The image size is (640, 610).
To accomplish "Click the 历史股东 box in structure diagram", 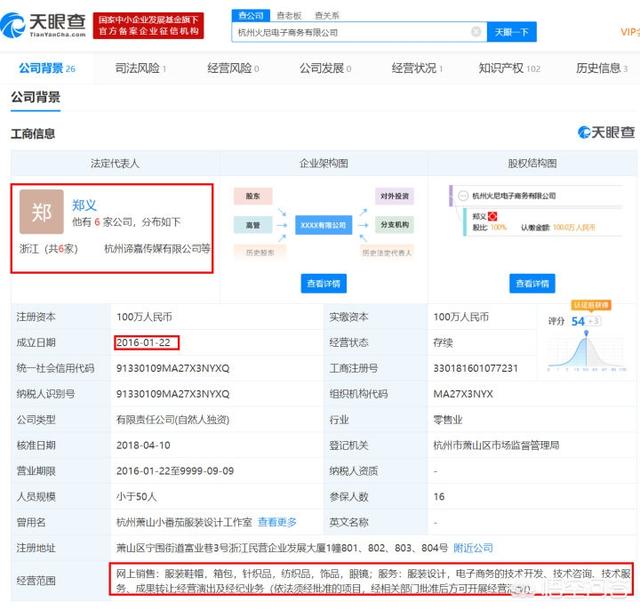I will coord(260,253).
